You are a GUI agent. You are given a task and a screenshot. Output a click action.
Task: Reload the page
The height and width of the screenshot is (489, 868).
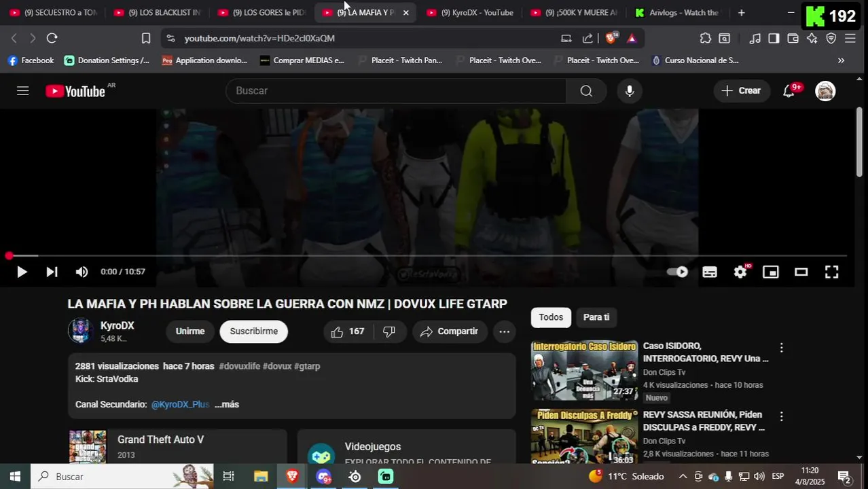(x=52, y=38)
